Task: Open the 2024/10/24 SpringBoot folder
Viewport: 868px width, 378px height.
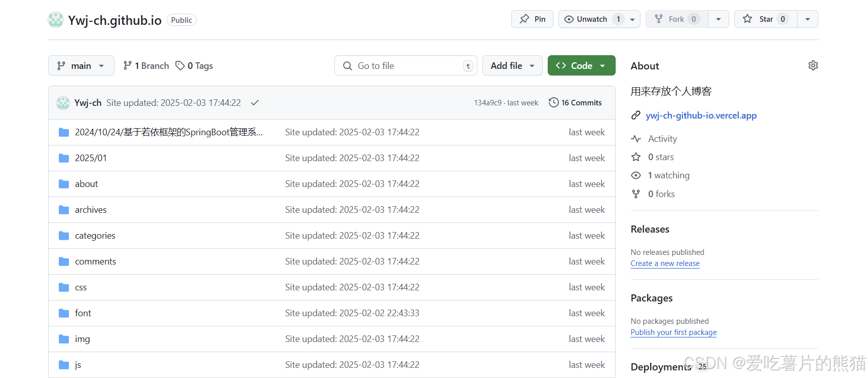Action: point(169,132)
